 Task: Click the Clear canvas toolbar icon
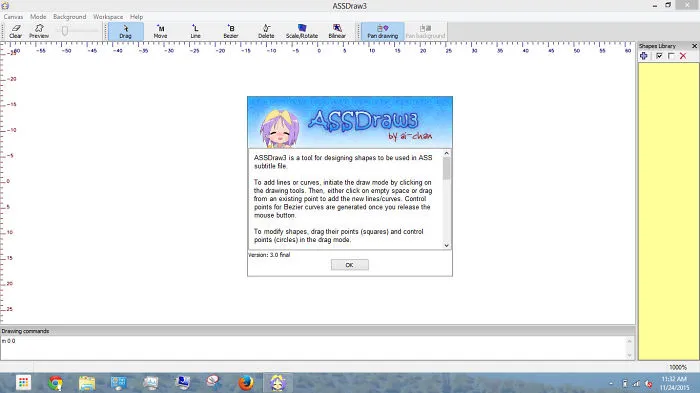tap(16, 31)
